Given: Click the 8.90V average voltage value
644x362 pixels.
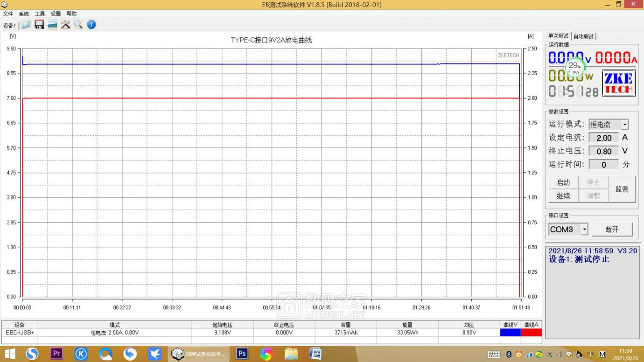Looking at the screenshot, I should [469, 333].
